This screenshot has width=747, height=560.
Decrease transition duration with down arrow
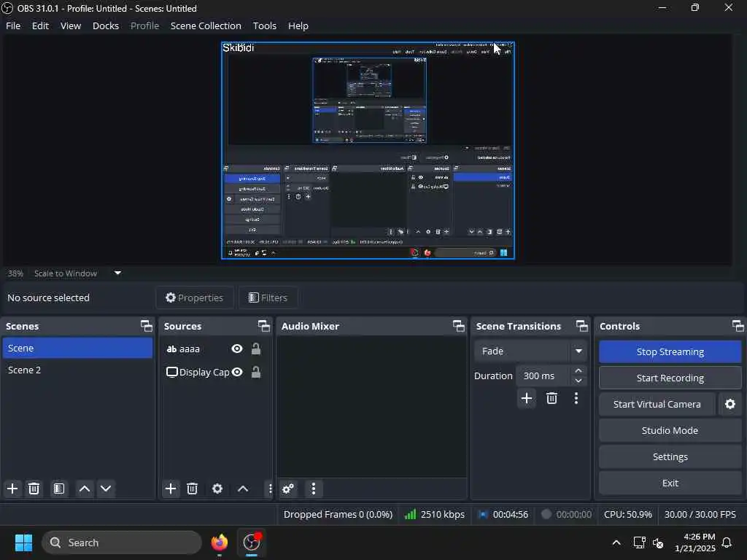click(x=578, y=381)
